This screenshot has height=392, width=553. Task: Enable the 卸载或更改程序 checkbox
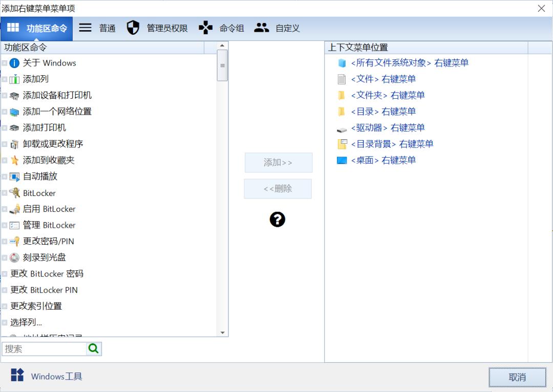pyautogui.click(x=4, y=144)
